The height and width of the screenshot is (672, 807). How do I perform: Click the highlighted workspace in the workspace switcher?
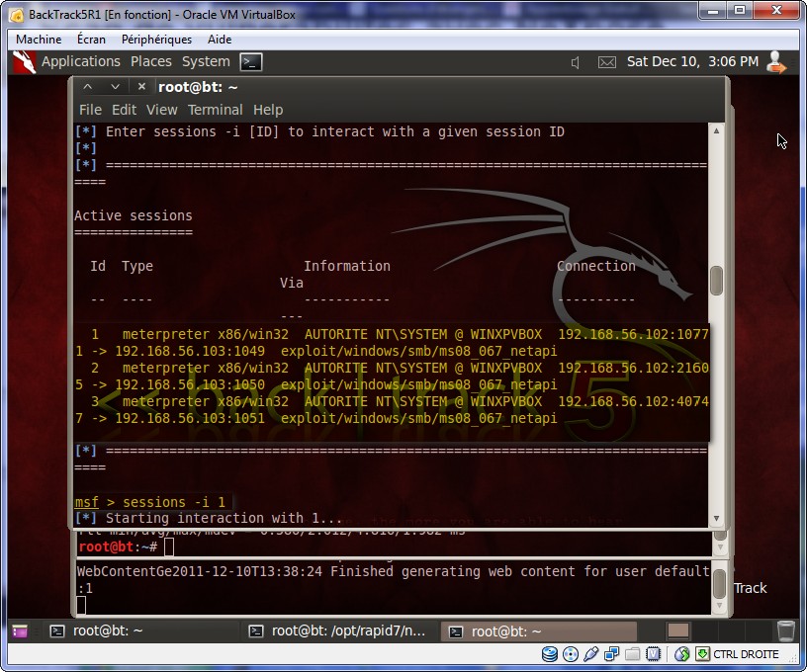tap(678, 630)
